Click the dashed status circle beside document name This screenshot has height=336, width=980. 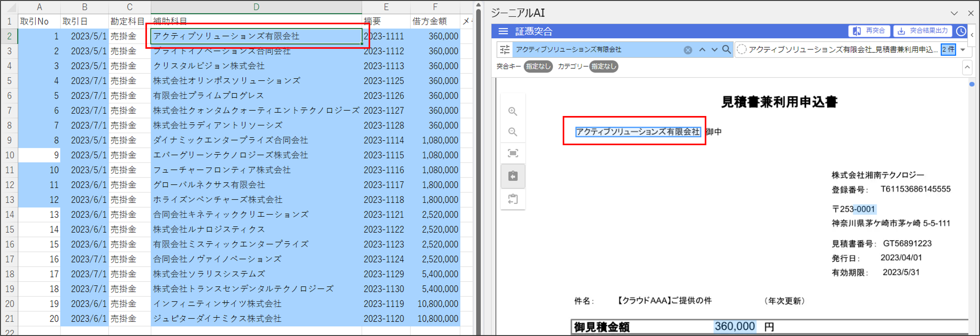(x=741, y=49)
